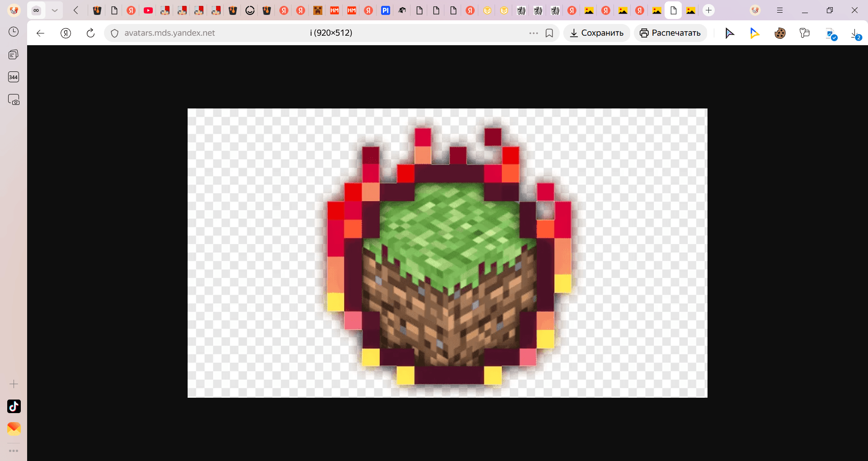The height and width of the screenshot is (461, 868).
Task: Open downloads with the badge 2 icon
Action: [x=856, y=34]
